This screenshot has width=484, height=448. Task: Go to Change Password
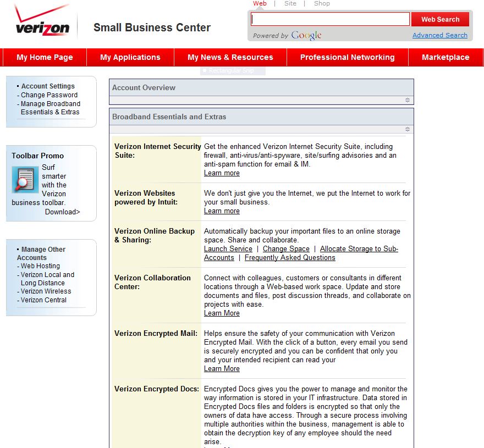tap(49, 95)
